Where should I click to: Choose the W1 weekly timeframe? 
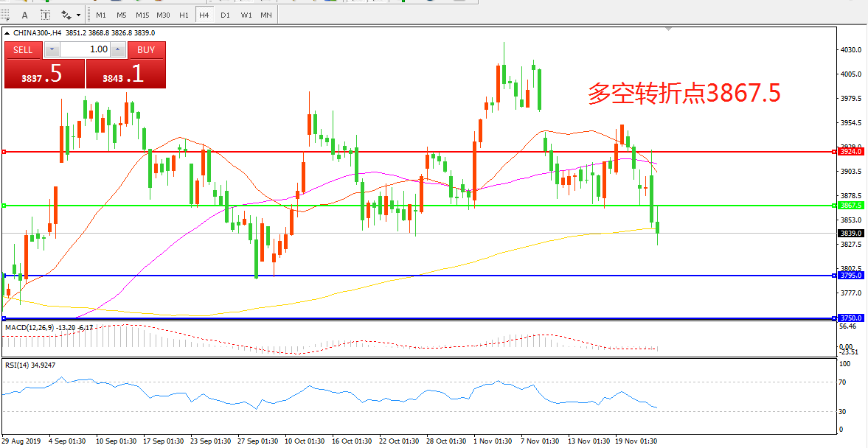click(246, 15)
